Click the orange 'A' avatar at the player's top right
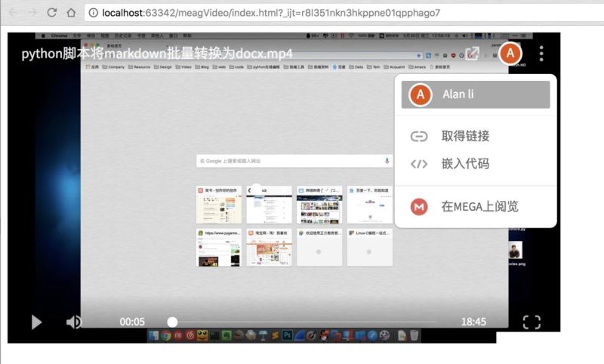This screenshot has height=364, width=604. pyautogui.click(x=510, y=53)
